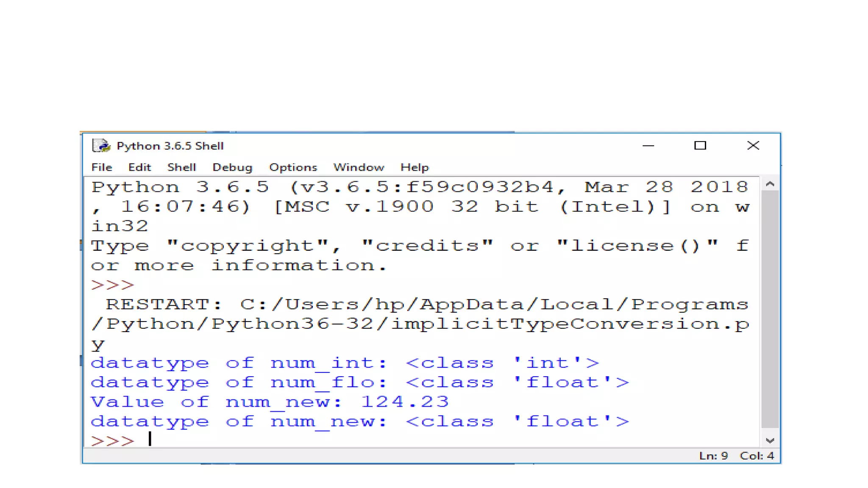Image resolution: width=868 pixels, height=488 pixels.
Task: Open the Edit menu
Action: 139,167
